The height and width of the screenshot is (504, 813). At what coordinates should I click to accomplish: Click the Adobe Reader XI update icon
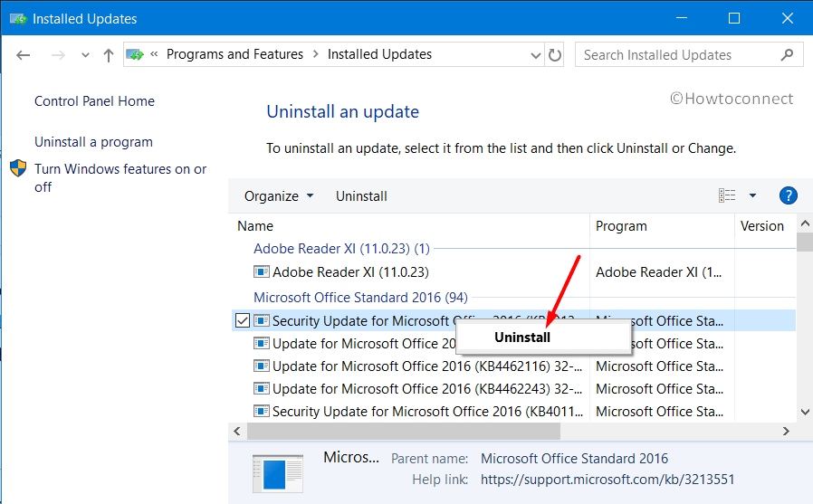(x=262, y=271)
